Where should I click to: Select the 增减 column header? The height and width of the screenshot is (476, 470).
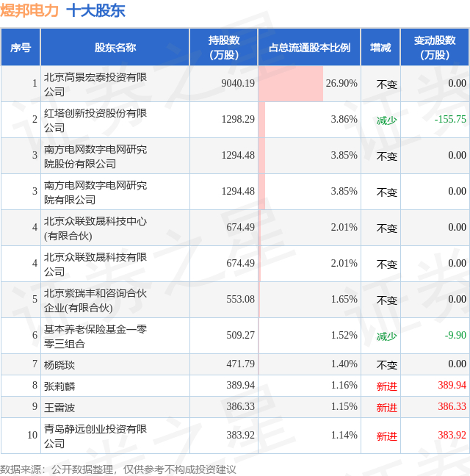pyautogui.click(x=380, y=48)
